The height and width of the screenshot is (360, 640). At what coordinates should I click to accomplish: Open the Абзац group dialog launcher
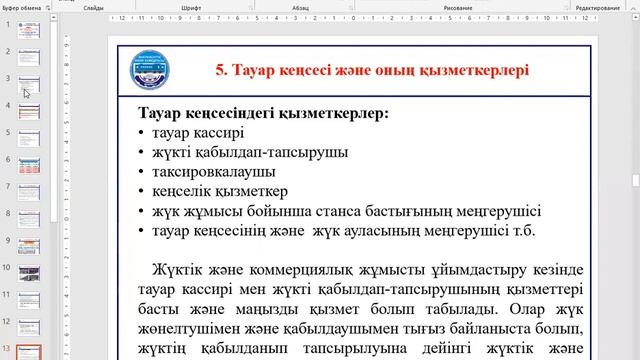(351, 8)
